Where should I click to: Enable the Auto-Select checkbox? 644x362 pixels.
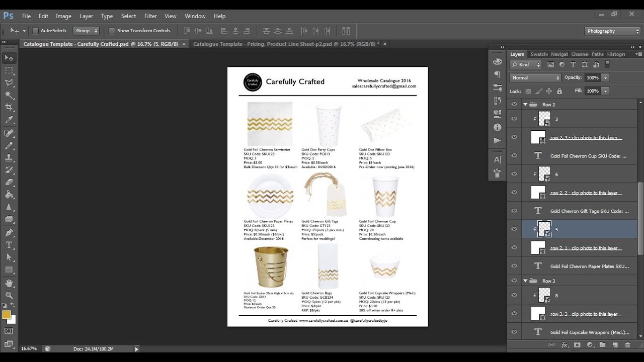pyautogui.click(x=35, y=31)
